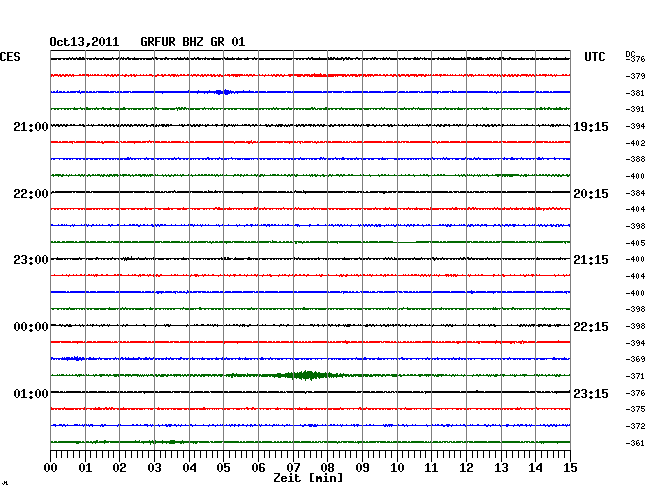Select the station title GRFUR BHZ GR 01
650x494 pixels.
point(193,42)
